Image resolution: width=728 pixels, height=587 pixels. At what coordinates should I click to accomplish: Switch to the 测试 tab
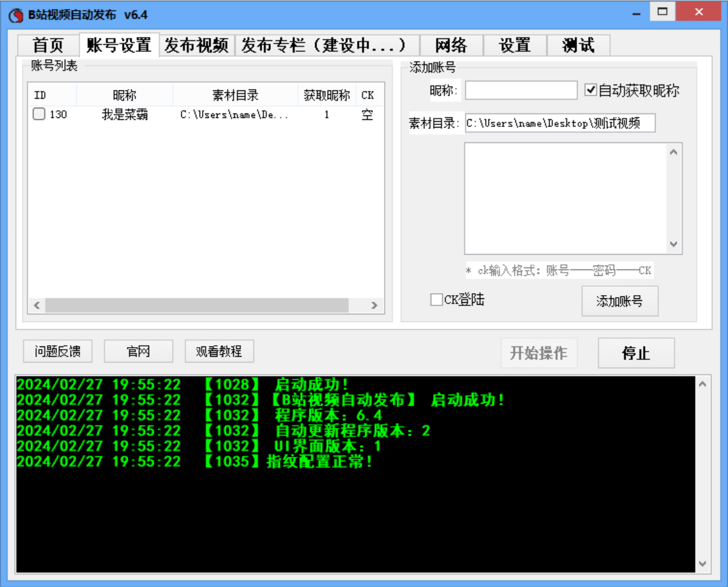[578, 46]
